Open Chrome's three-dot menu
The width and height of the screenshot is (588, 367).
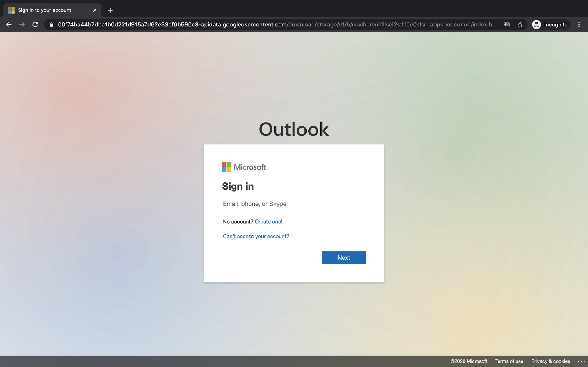pyautogui.click(x=579, y=25)
